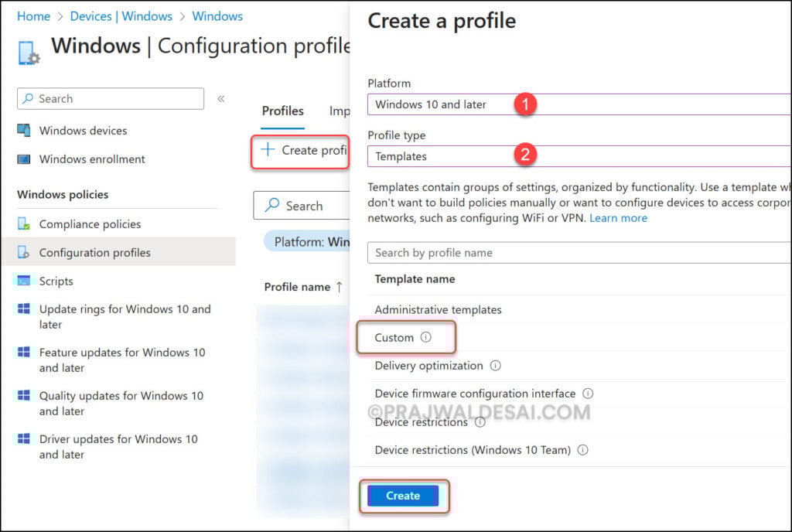Screen dimensions: 792x532
Task: Open the Platform dropdown
Action: tap(579, 104)
